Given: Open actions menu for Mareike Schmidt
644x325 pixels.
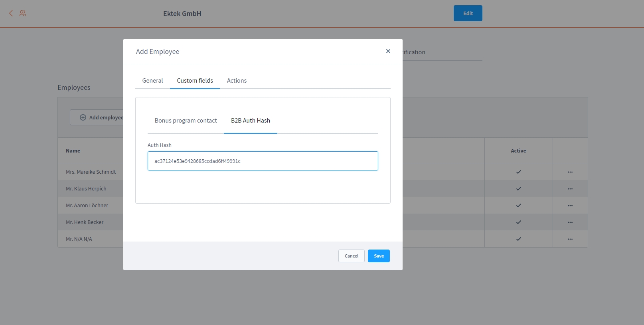Looking at the screenshot, I should click(x=570, y=172).
